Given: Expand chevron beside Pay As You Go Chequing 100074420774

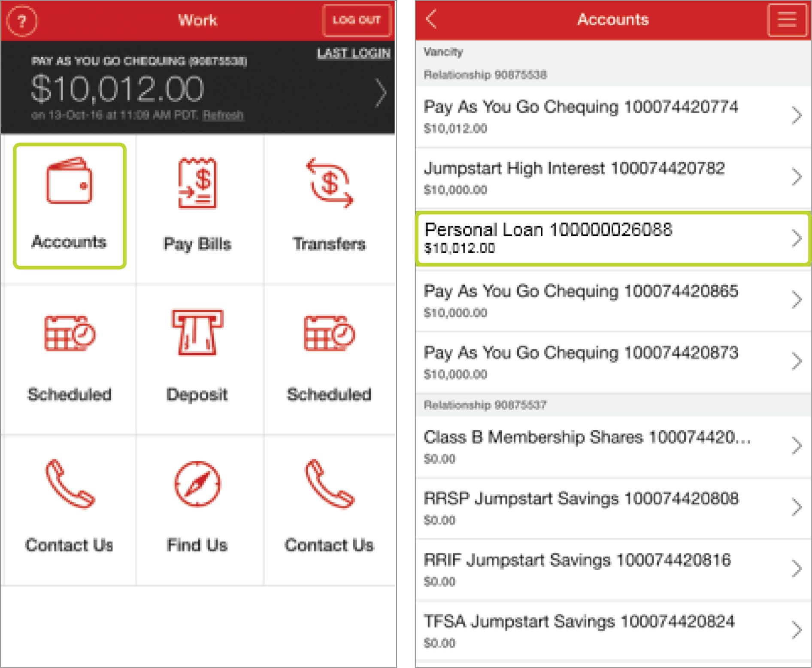Looking at the screenshot, I should (797, 116).
